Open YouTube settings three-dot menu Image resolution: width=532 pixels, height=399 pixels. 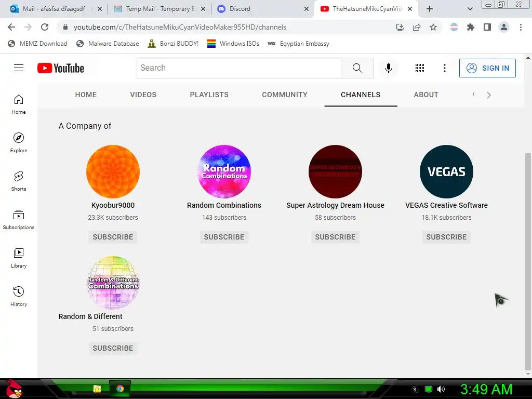[x=445, y=68]
